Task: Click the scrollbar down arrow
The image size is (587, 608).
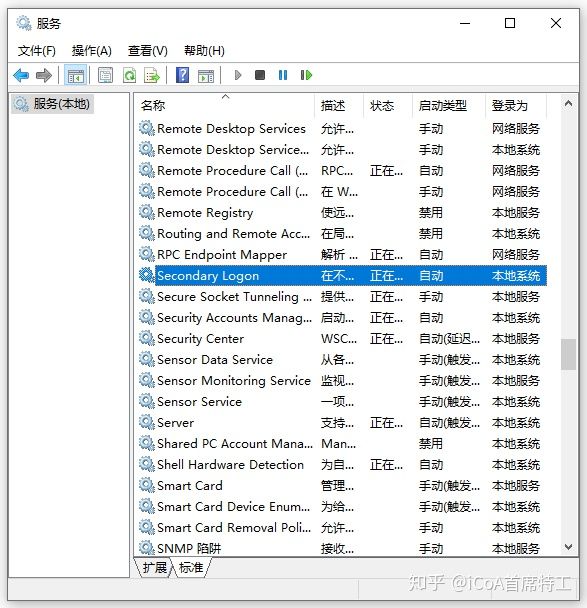Action: [x=568, y=547]
